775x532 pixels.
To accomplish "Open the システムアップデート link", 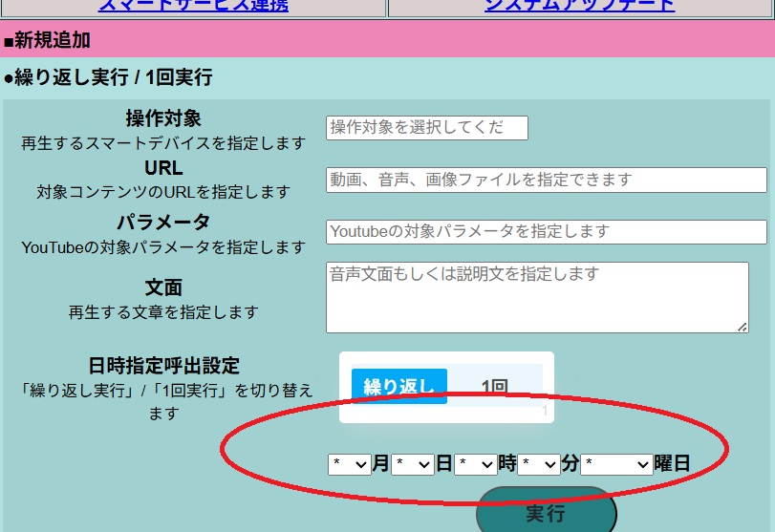I will tap(579, 5).
